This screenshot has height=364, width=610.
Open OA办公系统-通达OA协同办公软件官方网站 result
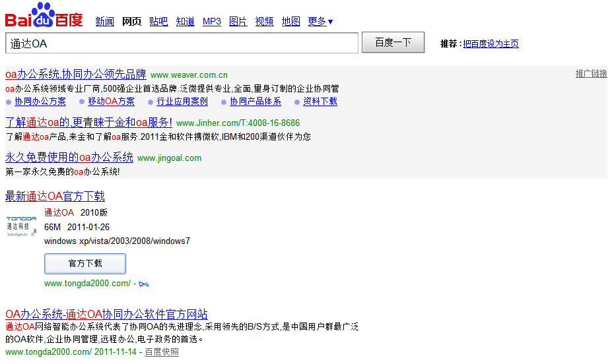pyautogui.click(x=106, y=314)
